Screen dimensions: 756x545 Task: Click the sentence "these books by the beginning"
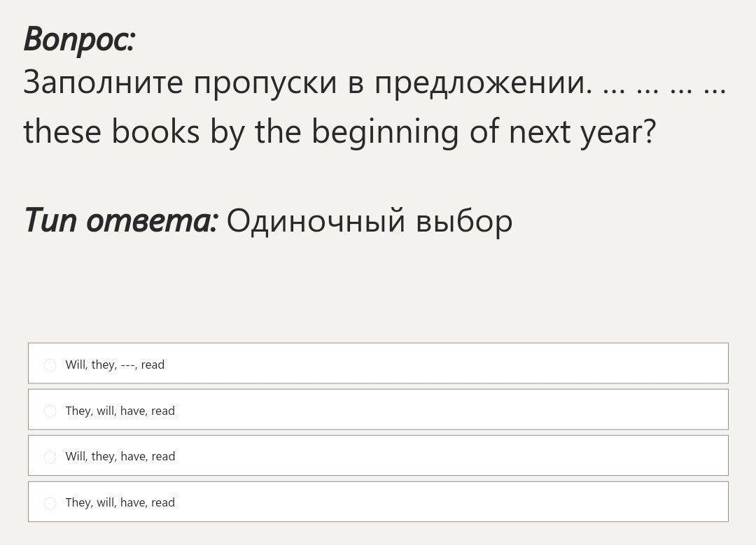238,132
